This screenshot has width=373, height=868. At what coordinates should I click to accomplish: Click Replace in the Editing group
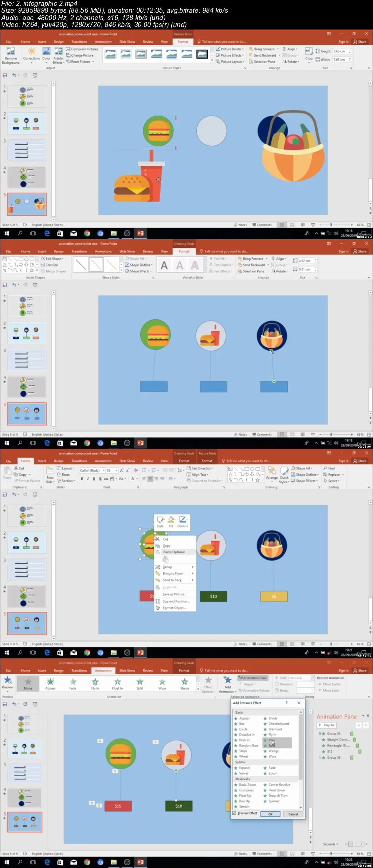334,475
